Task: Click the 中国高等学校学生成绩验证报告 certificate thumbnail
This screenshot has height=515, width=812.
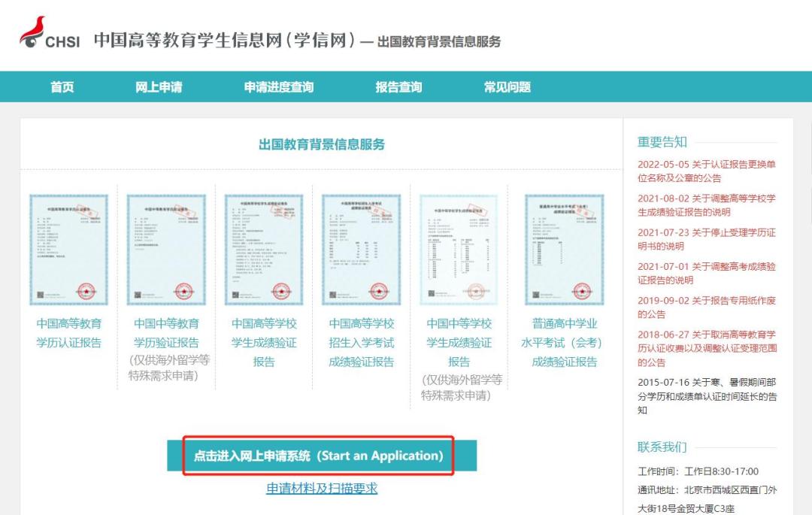Action: [x=264, y=250]
